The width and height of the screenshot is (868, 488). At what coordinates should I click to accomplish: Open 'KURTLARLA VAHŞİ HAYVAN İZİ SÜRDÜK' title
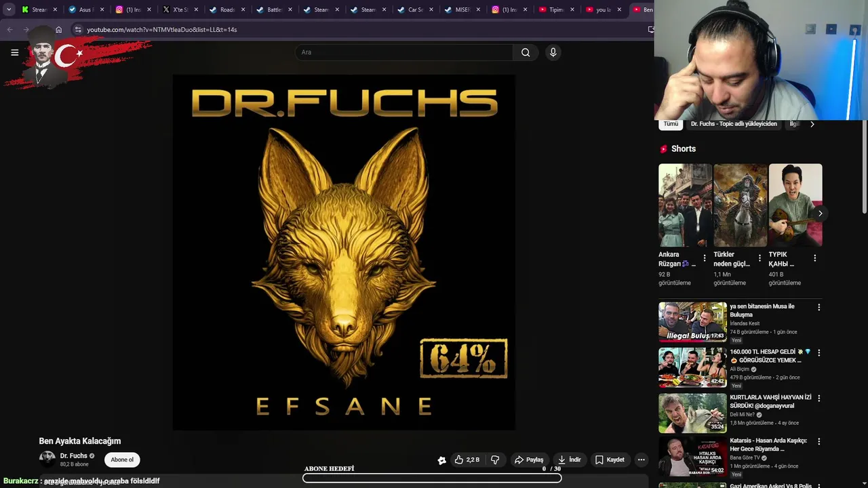[x=770, y=401]
